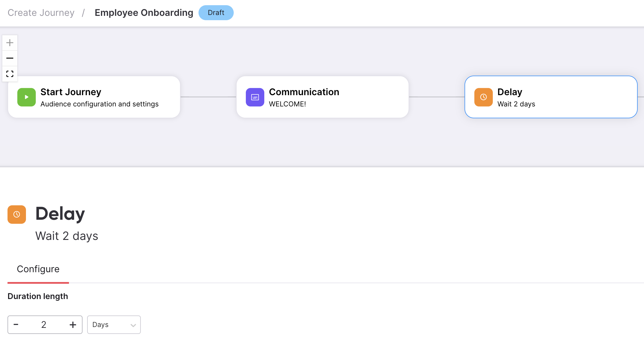Open the Days unit dropdown
Screen dimensions: 644x342
tap(114, 325)
